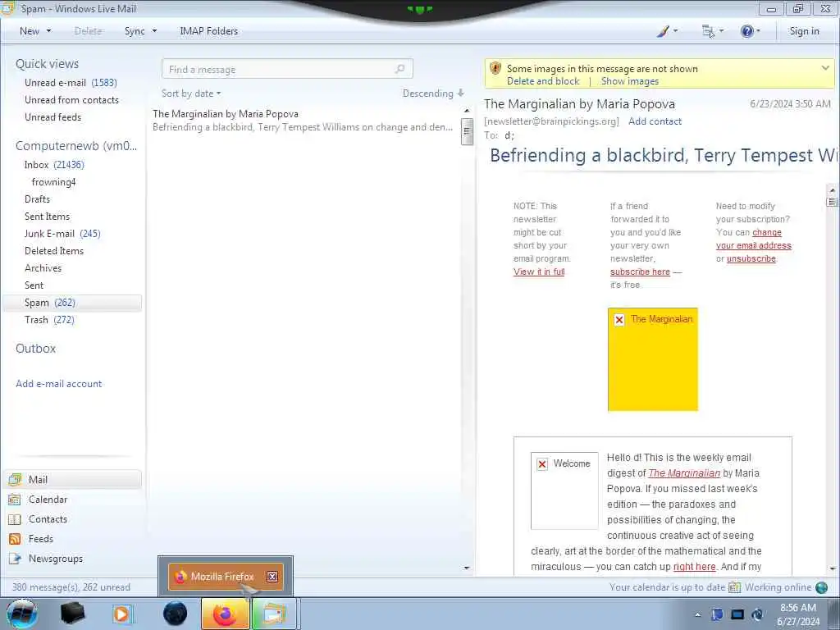840x630 pixels.
Task: Click the network monitor tray icon
Action: coord(737,614)
